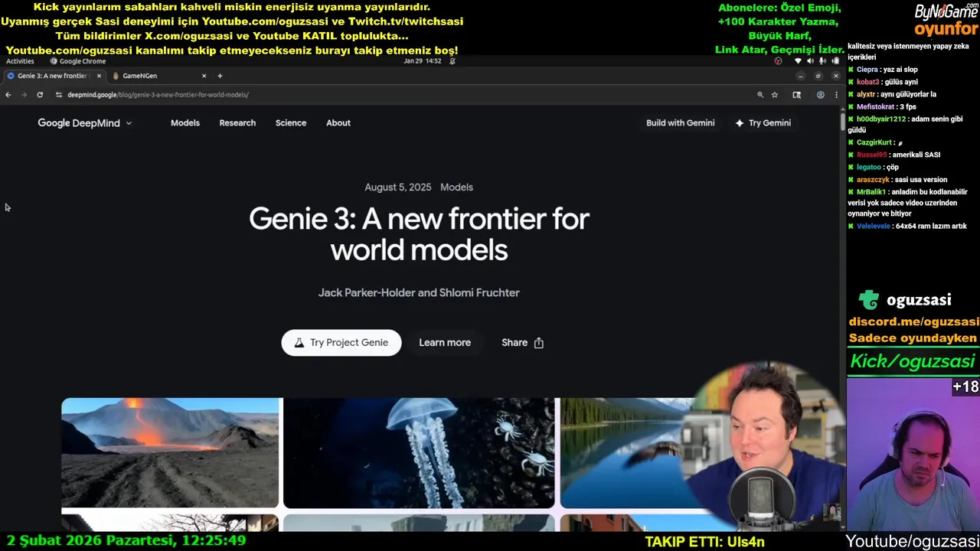Open the Research navigation menu

[237, 122]
